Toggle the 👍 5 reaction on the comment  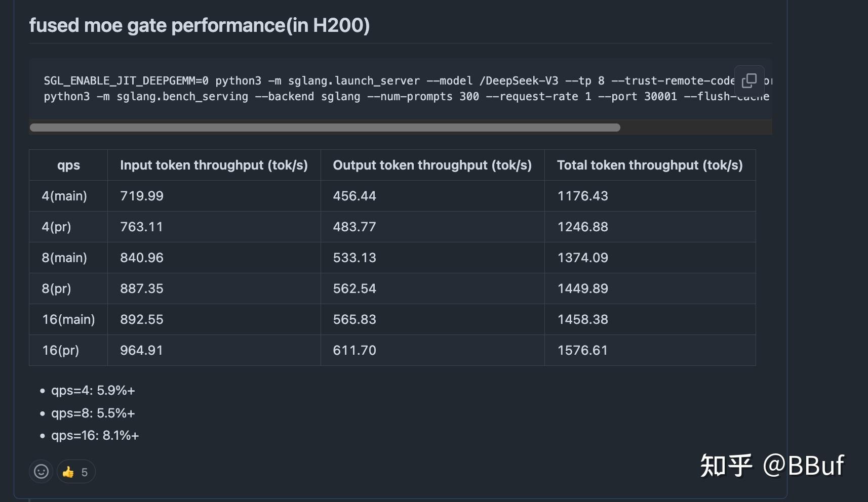[x=75, y=471]
